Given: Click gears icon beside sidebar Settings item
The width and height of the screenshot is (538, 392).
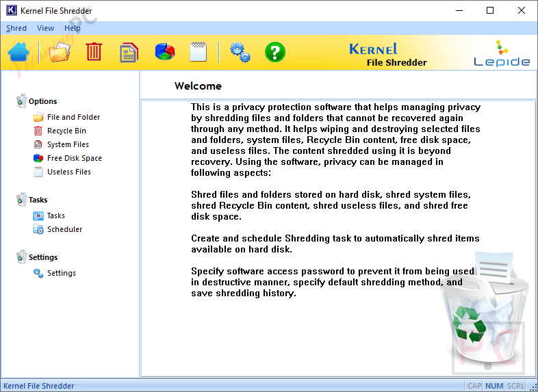Looking at the screenshot, I should tap(38, 273).
